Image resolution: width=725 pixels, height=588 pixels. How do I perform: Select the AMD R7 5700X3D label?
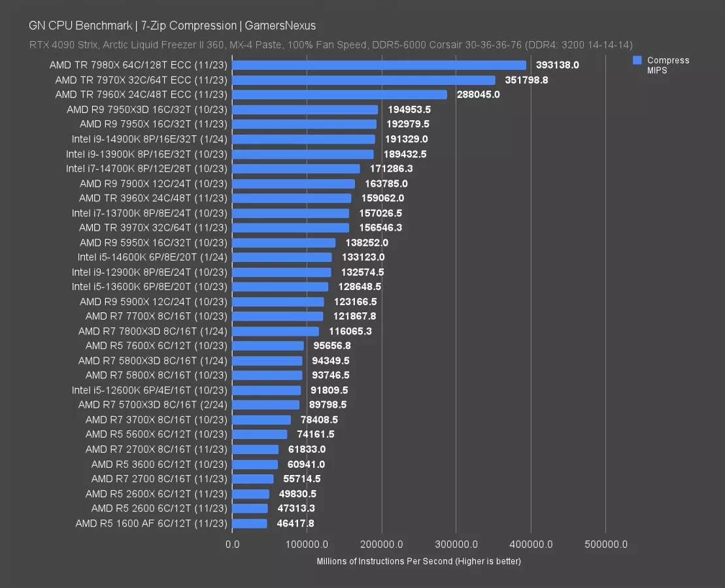(152, 404)
